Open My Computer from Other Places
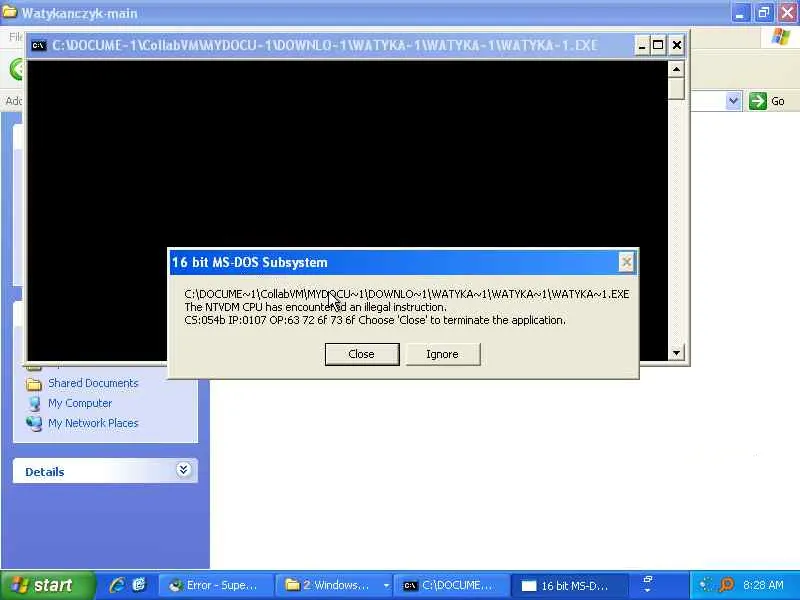 coord(80,403)
